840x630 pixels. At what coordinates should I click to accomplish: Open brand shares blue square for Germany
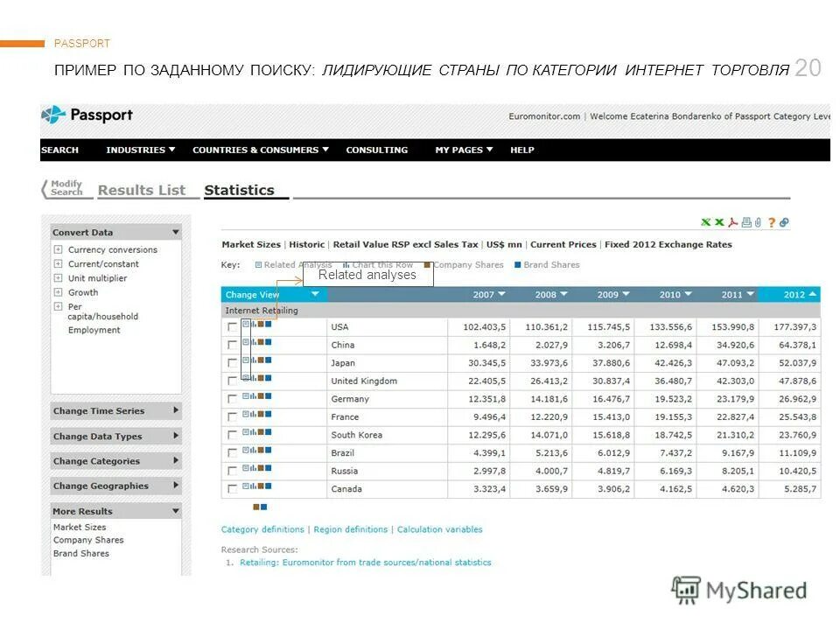tap(269, 395)
